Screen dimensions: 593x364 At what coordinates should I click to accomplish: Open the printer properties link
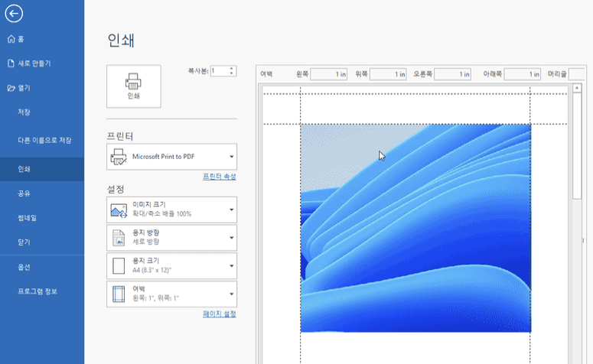[x=220, y=177]
